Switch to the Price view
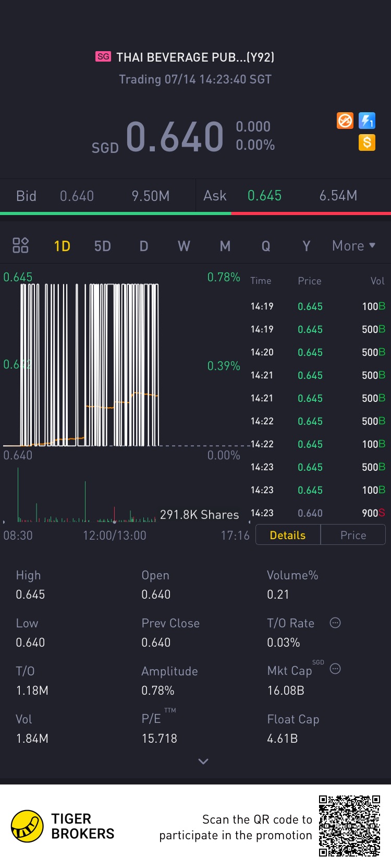The image size is (391, 868). coord(353,535)
